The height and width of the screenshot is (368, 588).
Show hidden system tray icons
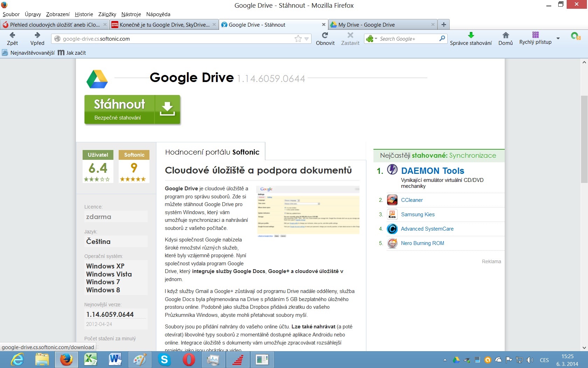445,360
